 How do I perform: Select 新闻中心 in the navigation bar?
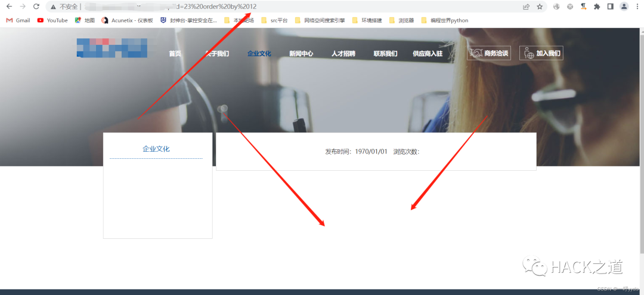pos(301,54)
